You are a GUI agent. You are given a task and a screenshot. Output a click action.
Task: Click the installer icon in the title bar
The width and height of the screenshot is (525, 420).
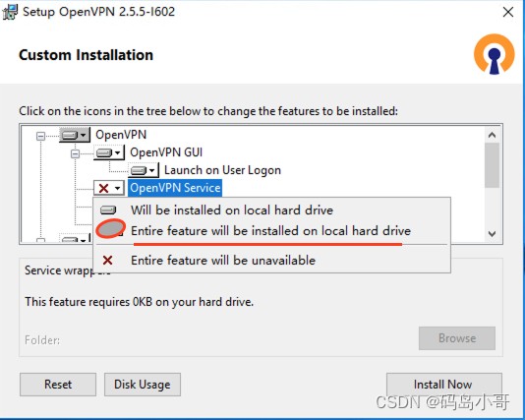click(x=10, y=12)
